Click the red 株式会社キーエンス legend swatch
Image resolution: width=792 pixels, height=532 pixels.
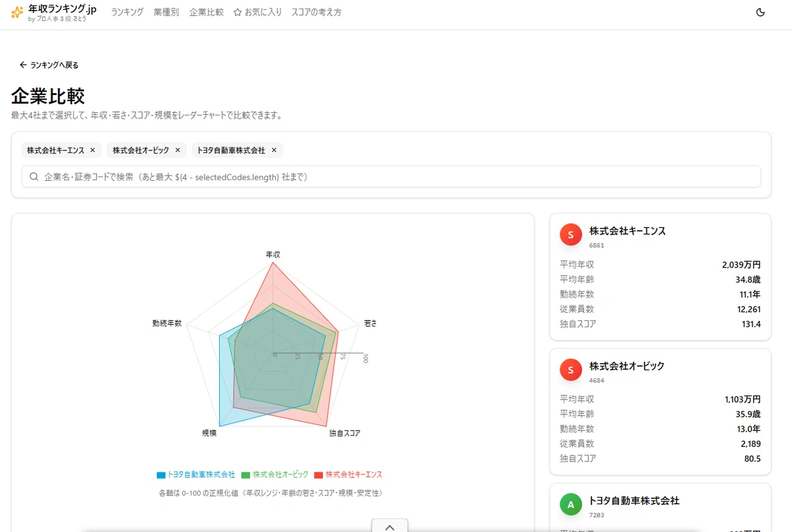point(319,475)
